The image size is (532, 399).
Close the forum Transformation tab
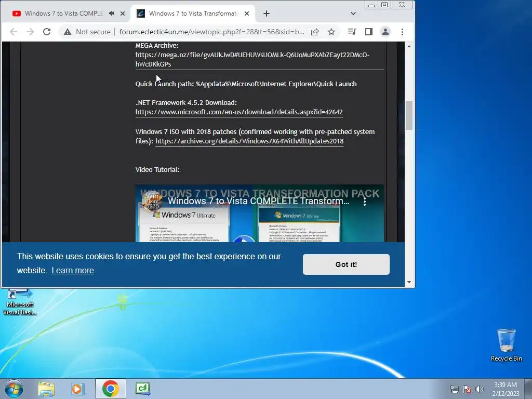pyautogui.click(x=247, y=14)
